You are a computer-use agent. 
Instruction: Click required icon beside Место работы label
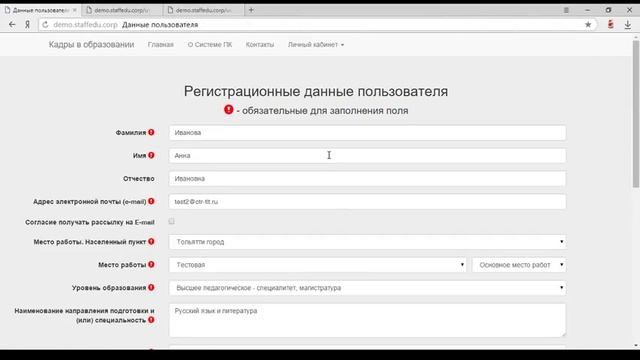click(151, 264)
